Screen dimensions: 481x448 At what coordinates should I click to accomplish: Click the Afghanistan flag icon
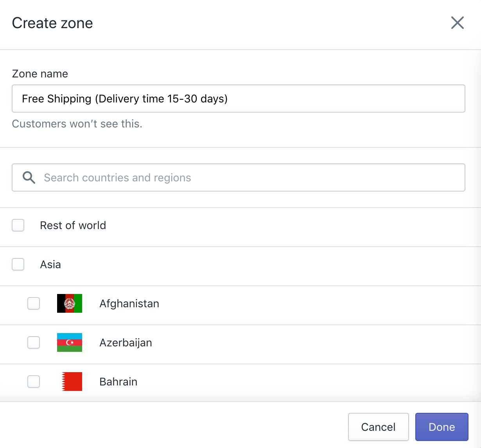(70, 303)
